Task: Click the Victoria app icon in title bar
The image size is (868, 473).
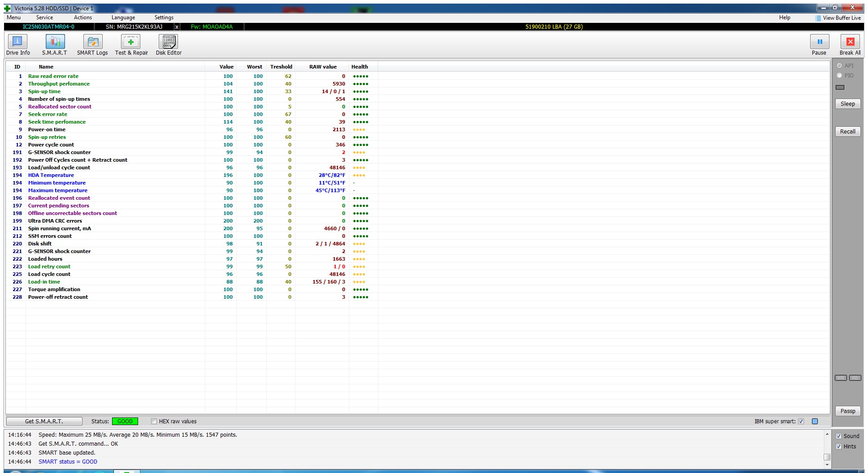Action: [7, 9]
